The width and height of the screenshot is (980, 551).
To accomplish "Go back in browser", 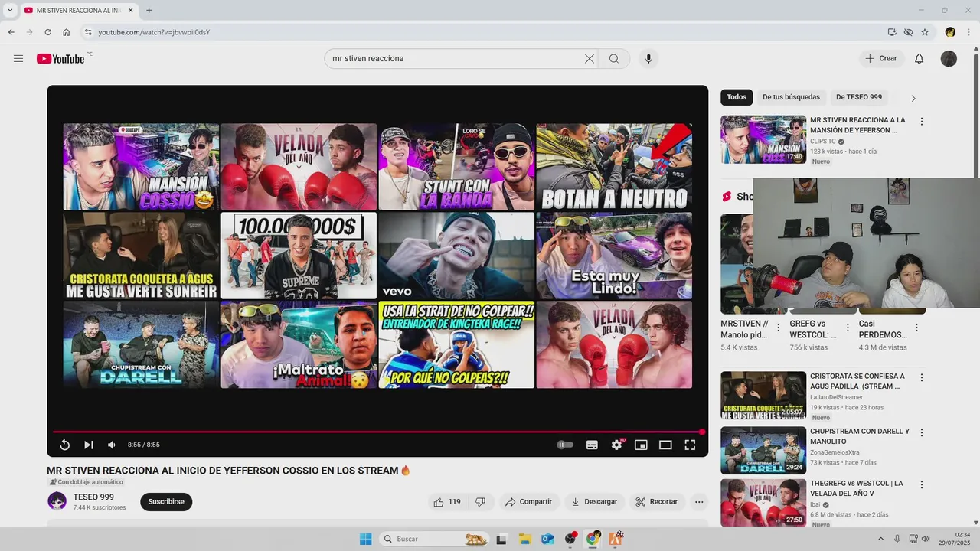I will 11,32.
